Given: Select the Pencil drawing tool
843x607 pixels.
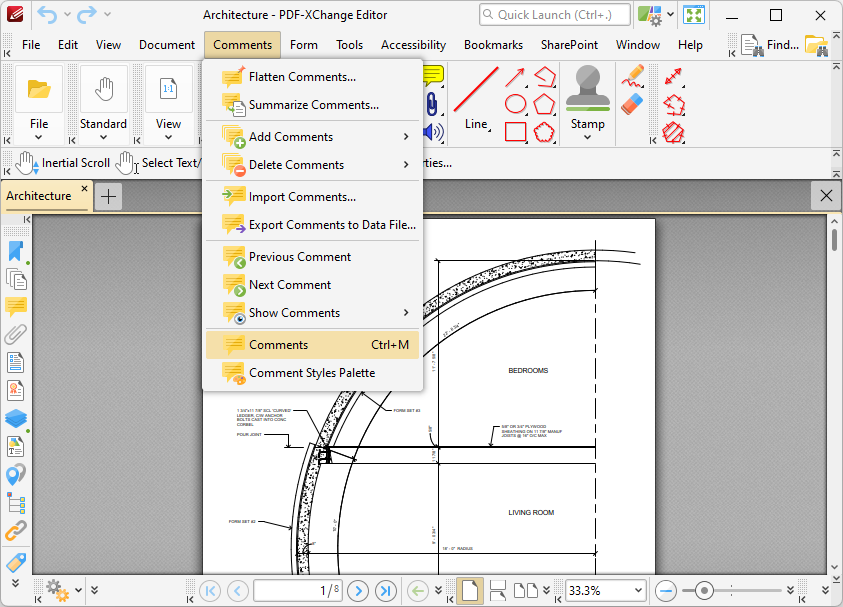Looking at the screenshot, I should [632, 76].
